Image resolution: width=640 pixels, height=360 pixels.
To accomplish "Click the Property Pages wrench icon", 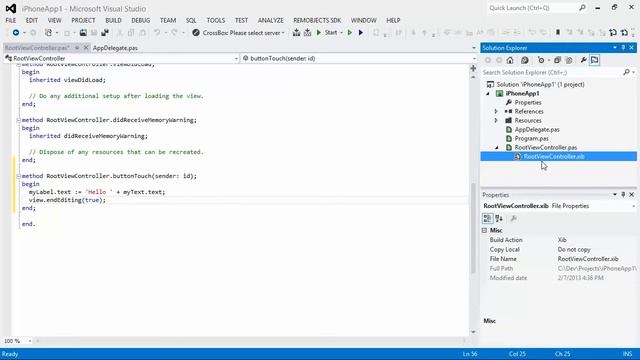I will [x=514, y=218].
